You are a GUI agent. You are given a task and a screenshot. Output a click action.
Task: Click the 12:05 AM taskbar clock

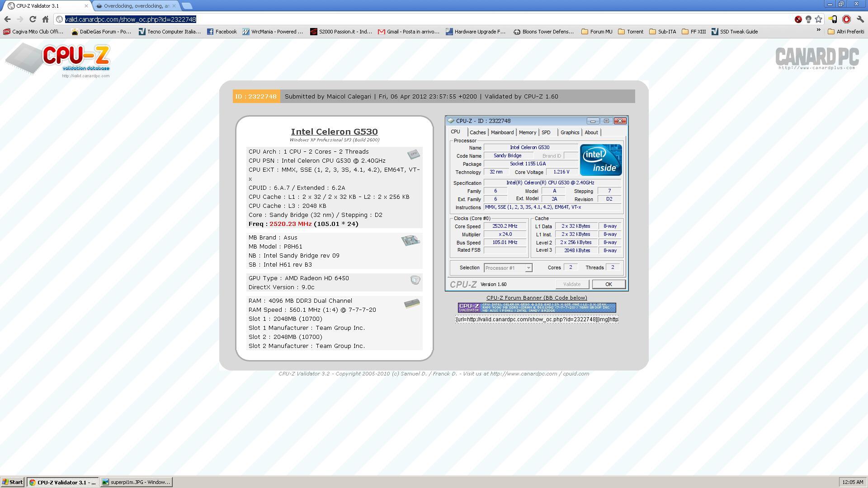coord(852,482)
